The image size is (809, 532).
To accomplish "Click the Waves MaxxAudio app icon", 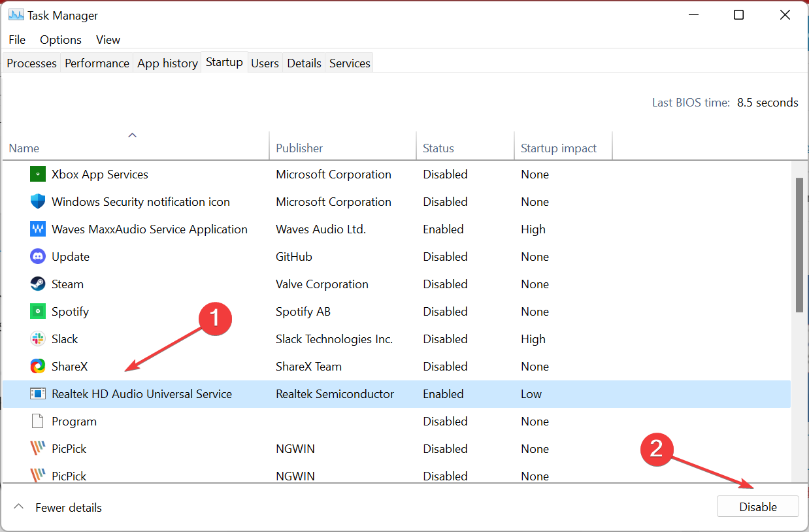I will 38,229.
